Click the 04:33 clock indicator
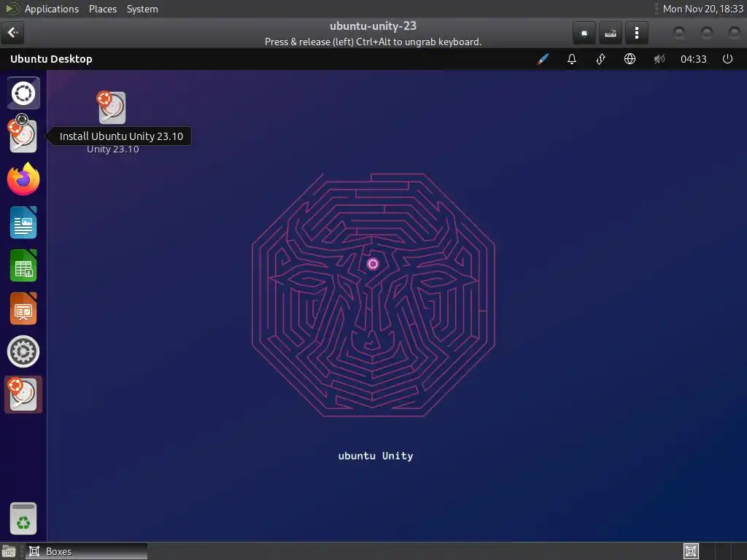 (x=693, y=59)
